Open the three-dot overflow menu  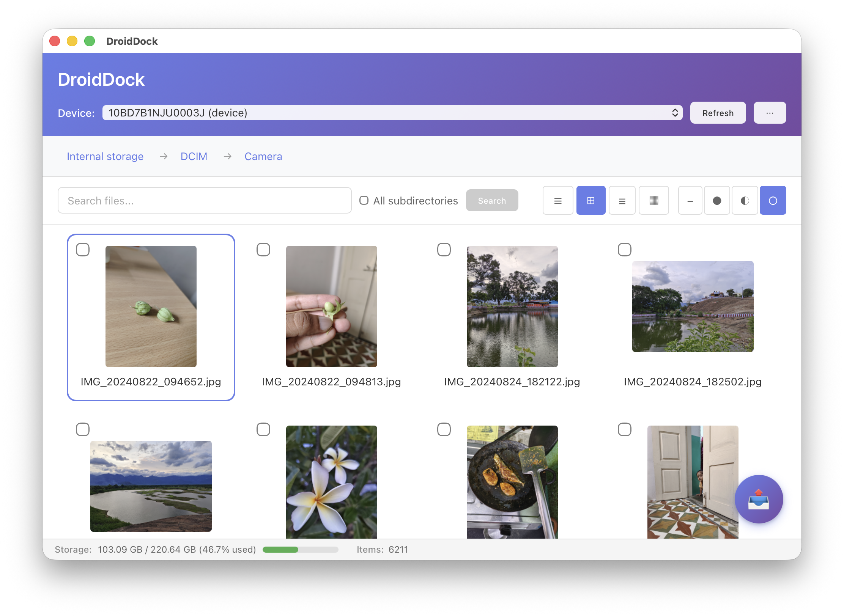[770, 113]
